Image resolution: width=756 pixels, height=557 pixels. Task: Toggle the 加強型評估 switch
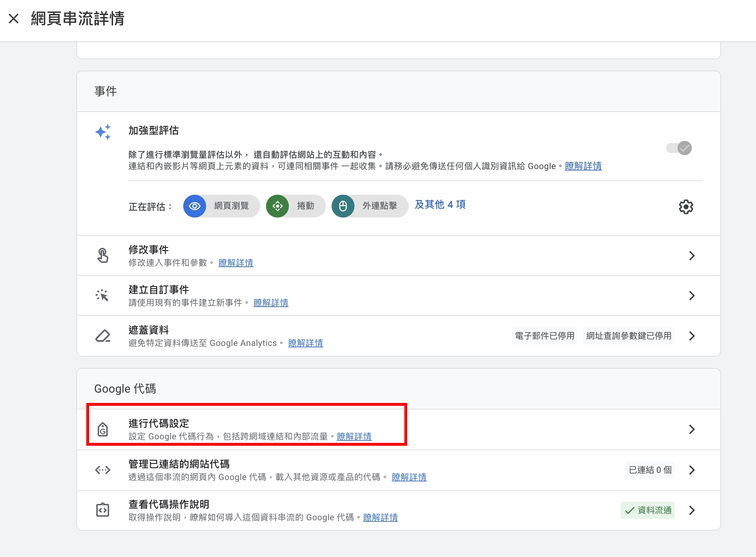(x=679, y=148)
